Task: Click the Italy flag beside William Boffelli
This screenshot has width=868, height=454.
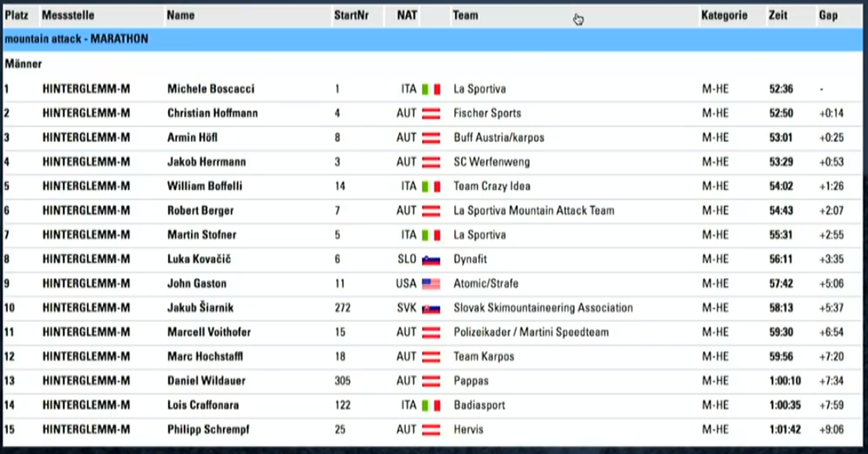Action: point(430,187)
